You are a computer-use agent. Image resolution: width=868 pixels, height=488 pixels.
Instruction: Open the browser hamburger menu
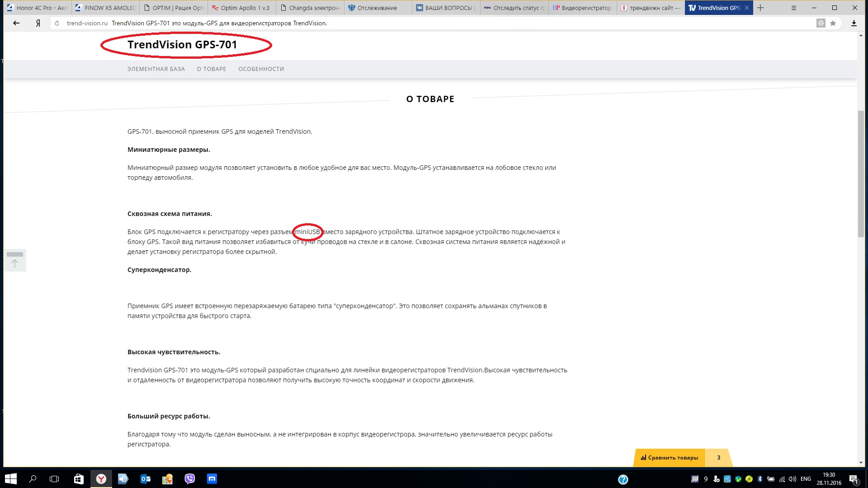pyautogui.click(x=793, y=8)
